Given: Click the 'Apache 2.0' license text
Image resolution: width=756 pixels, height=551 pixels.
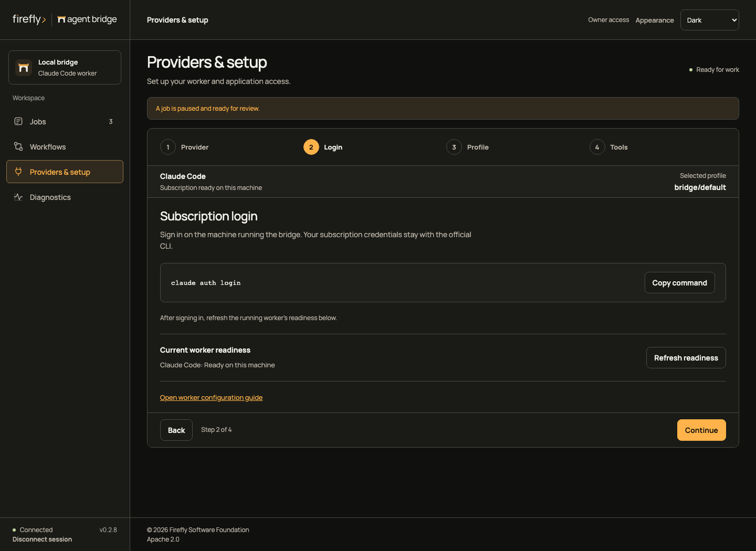Looking at the screenshot, I should tap(163, 539).
